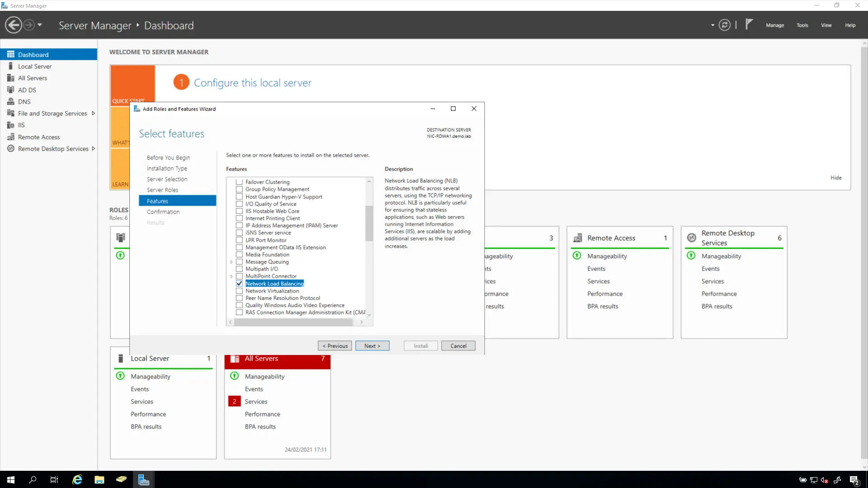Open AD DS from the sidebar
This screenshot has height=488, width=868.
click(49, 90)
